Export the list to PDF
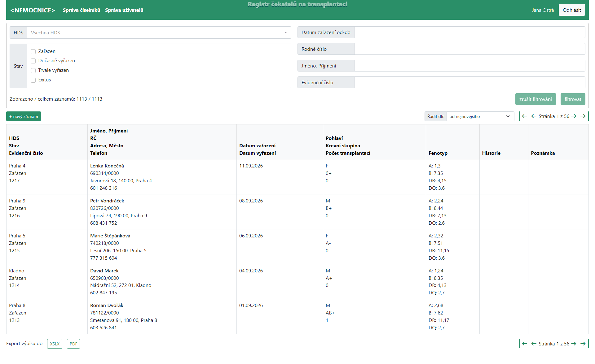The image size is (595, 364). [73, 344]
